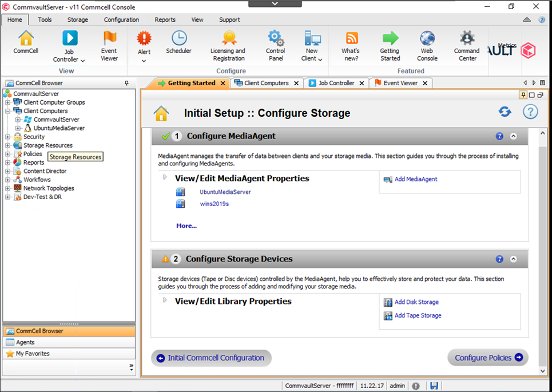Open the Reports ribbon tab

click(165, 19)
